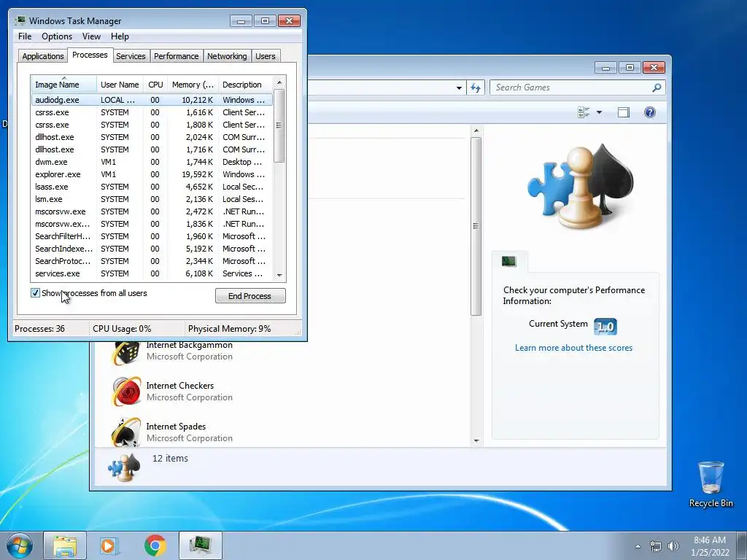747x560 pixels.
Task: Open the View menu in Task Manager
Action: point(91,36)
